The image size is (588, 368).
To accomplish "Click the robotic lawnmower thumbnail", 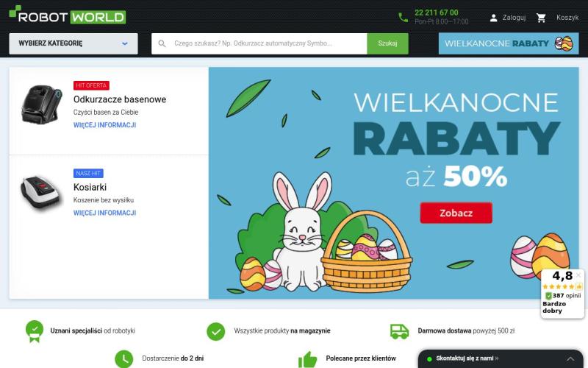I will point(40,193).
